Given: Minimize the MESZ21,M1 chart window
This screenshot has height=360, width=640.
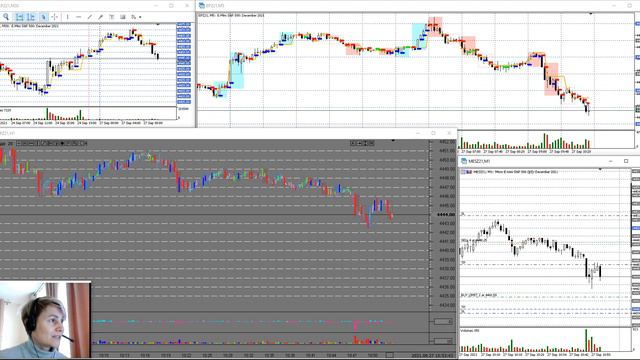Looking at the screenshot, I should point(611,161).
